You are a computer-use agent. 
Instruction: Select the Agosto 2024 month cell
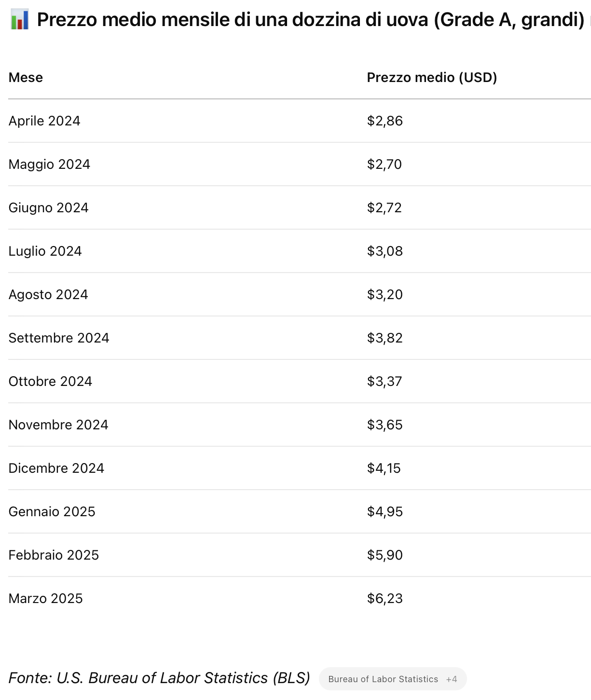point(48,295)
